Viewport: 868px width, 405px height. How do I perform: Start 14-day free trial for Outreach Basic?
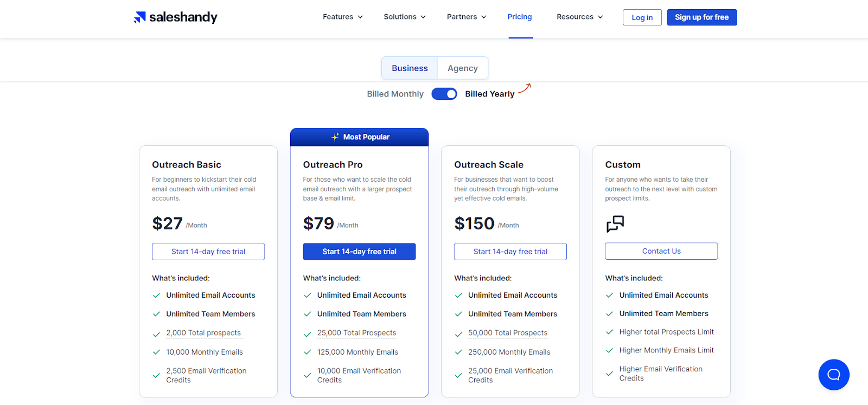[208, 252]
